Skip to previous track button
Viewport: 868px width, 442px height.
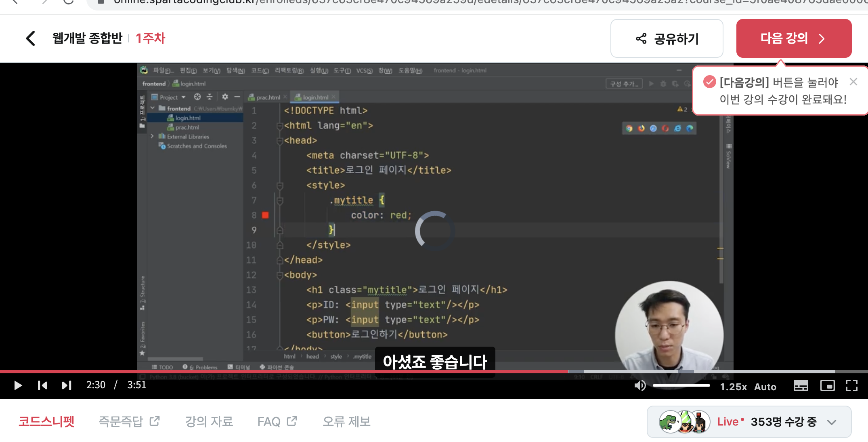[42, 385]
